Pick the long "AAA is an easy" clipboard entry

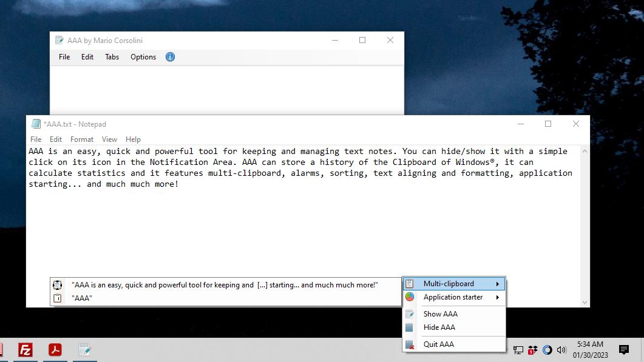pos(225,285)
